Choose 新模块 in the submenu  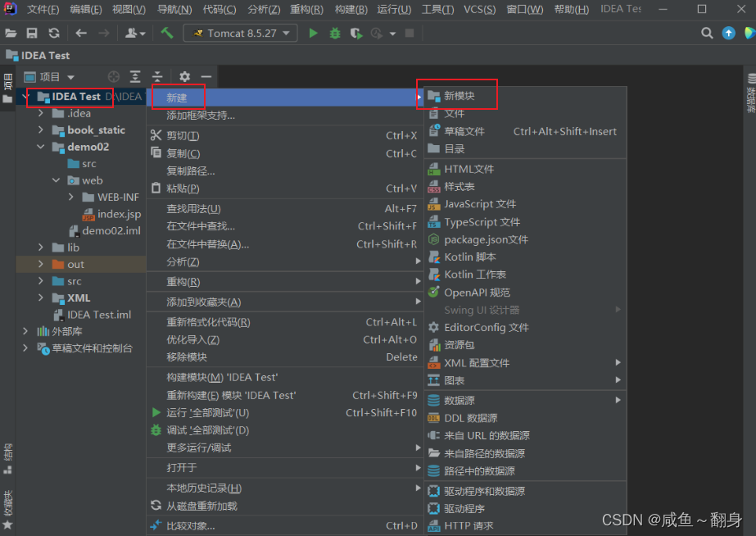point(526,96)
